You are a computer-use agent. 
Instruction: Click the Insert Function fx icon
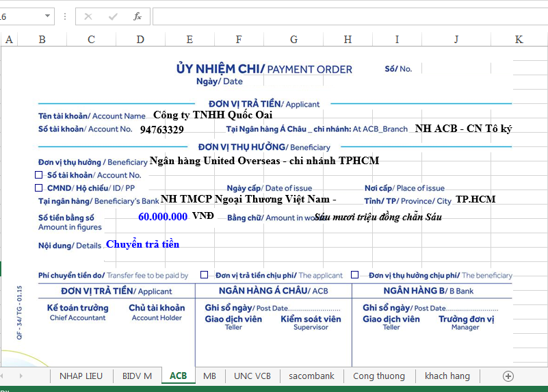coord(138,16)
